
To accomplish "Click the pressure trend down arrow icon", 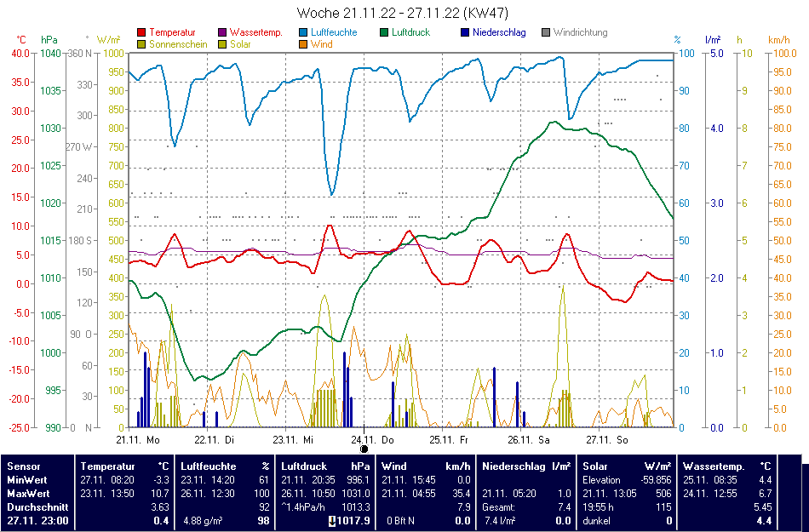I will pyautogui.click(x=331, y=521).
